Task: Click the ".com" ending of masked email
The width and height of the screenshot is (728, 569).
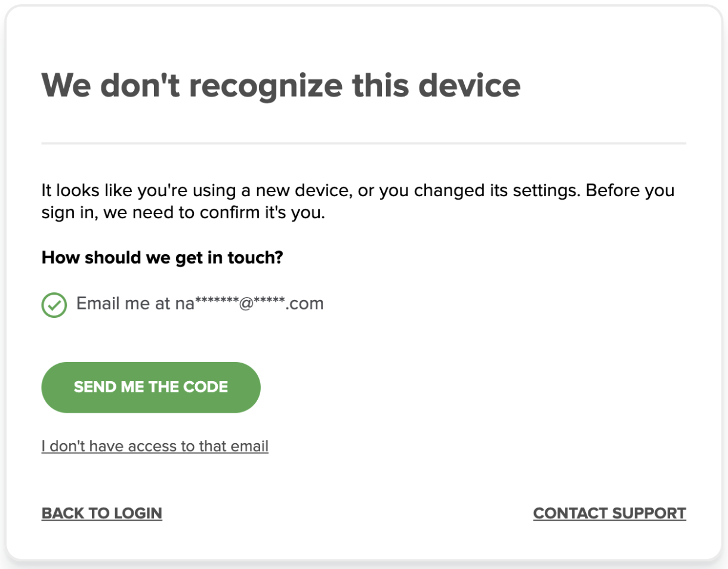Action: coord(304,304)
